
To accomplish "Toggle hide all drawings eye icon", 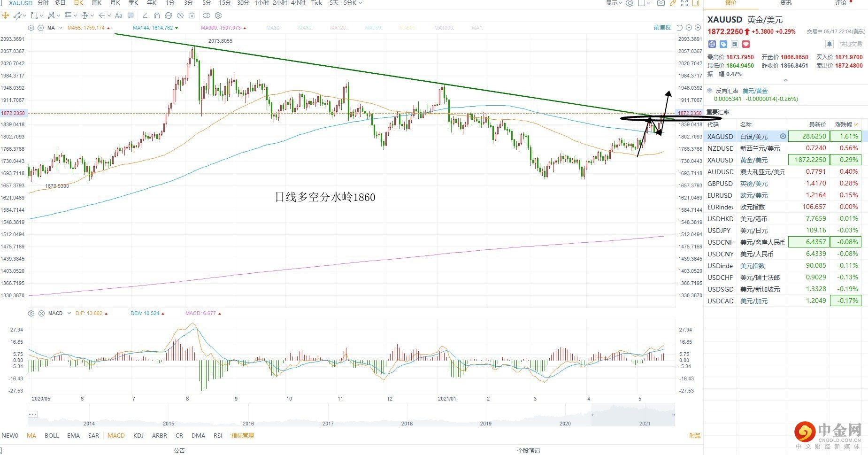I will pos(180,15).
